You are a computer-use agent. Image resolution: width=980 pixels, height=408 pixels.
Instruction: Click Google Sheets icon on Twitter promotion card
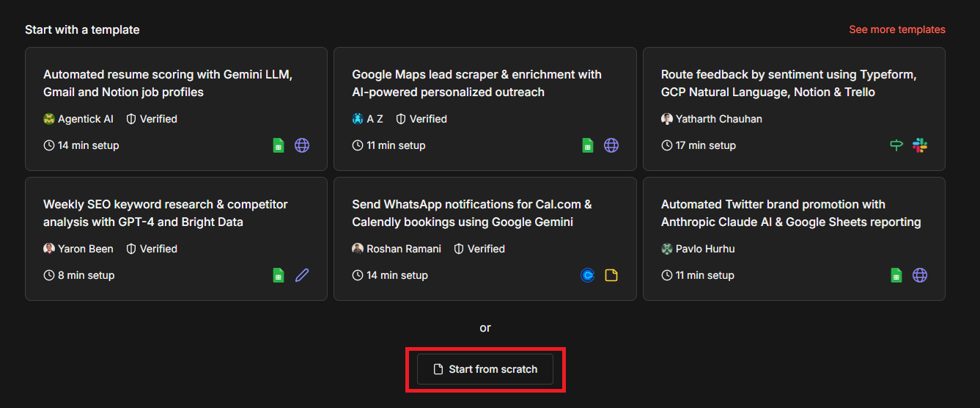pos(896,275)
